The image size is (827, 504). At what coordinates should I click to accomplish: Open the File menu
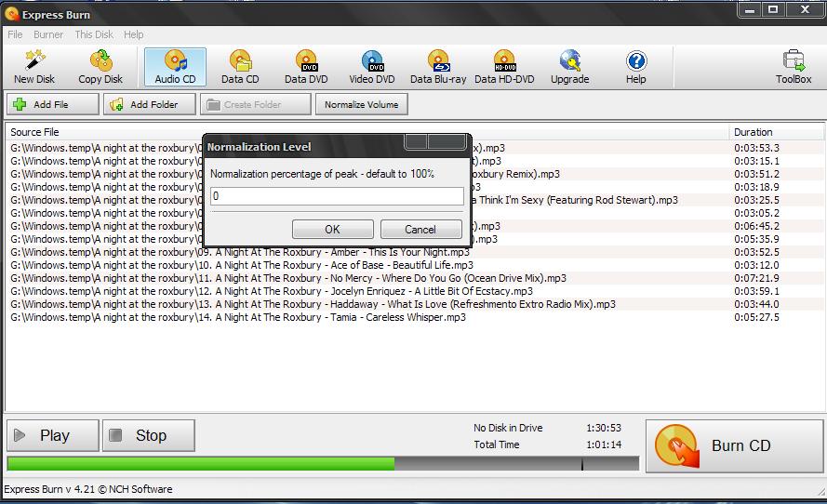click(x=15, y=34)
